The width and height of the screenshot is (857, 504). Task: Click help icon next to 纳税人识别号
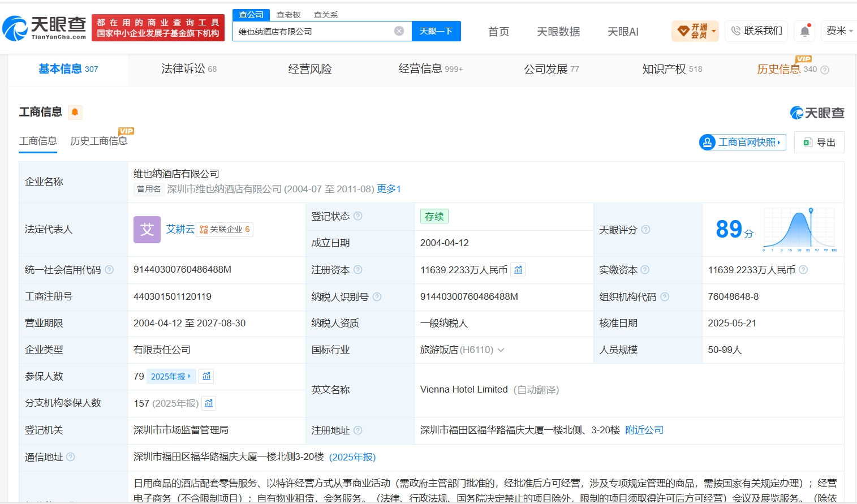pos(377,297)
